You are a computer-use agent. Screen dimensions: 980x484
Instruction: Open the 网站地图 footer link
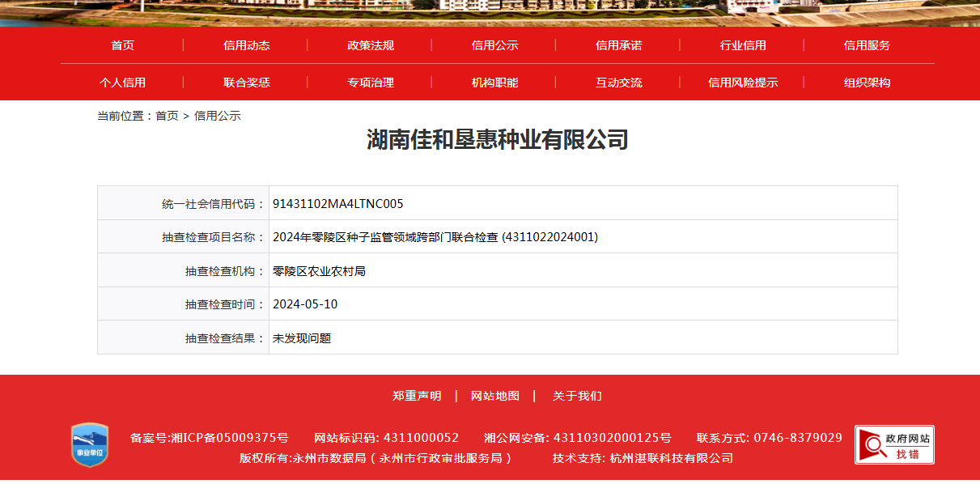click(495, 396)
